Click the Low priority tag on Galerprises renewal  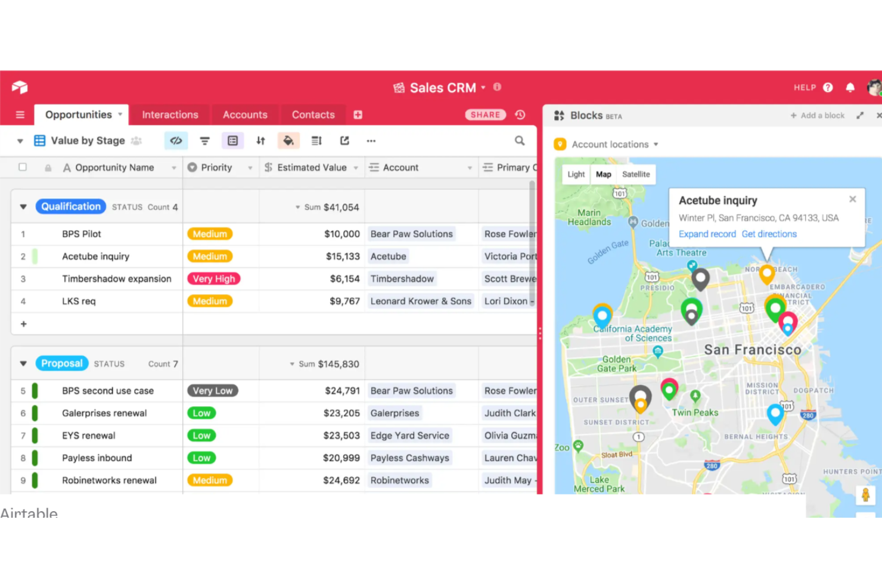tap(201, 413)
